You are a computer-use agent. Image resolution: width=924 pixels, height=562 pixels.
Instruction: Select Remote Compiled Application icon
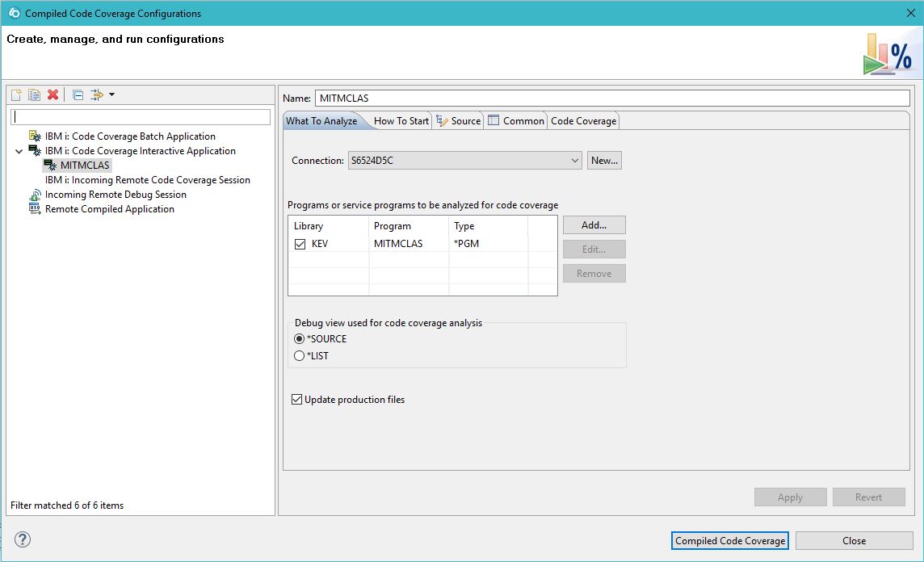(x=35, y=209)
